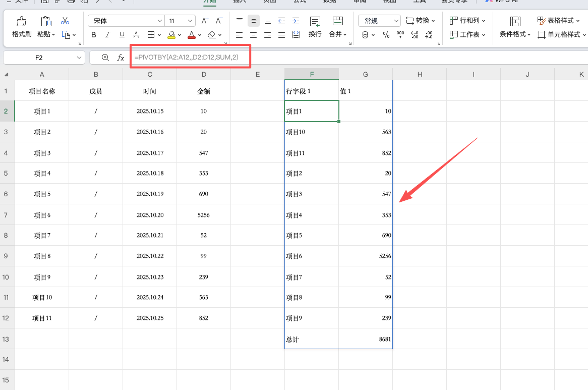
Task: Click the yellow fill color swatch
Action: coord(171,35)
